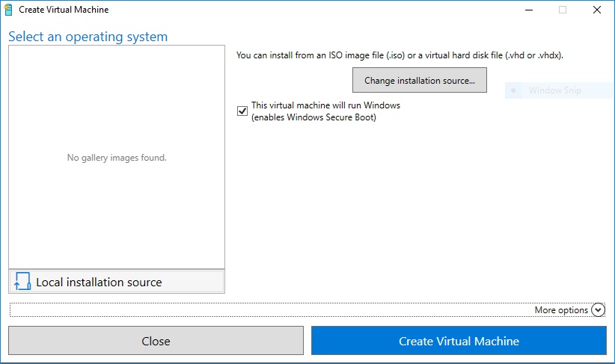615x364 pixels.
Task: Click the greyed-out maximize button
Action: click(563, 10)
